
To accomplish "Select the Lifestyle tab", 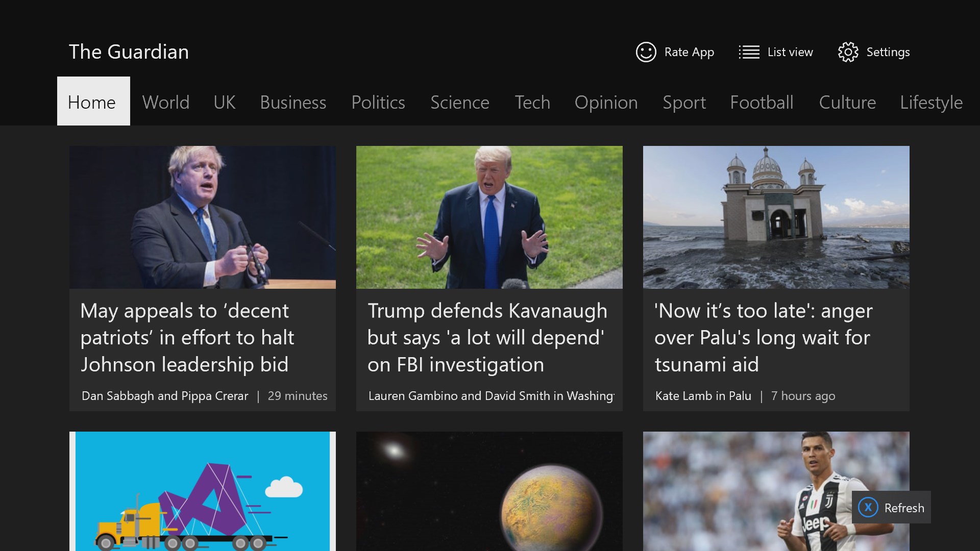I will [931, 103].
